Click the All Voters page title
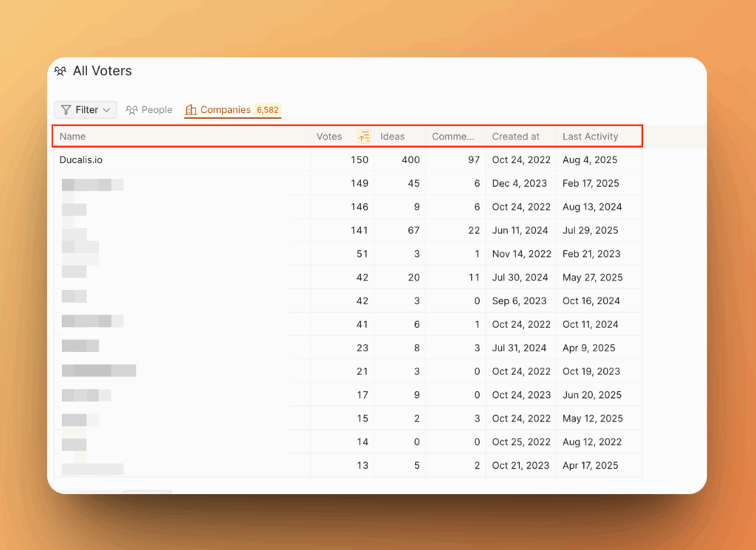The width and height of the screenshot is (756, 550). pyautogui.click(x=102, y=72)
